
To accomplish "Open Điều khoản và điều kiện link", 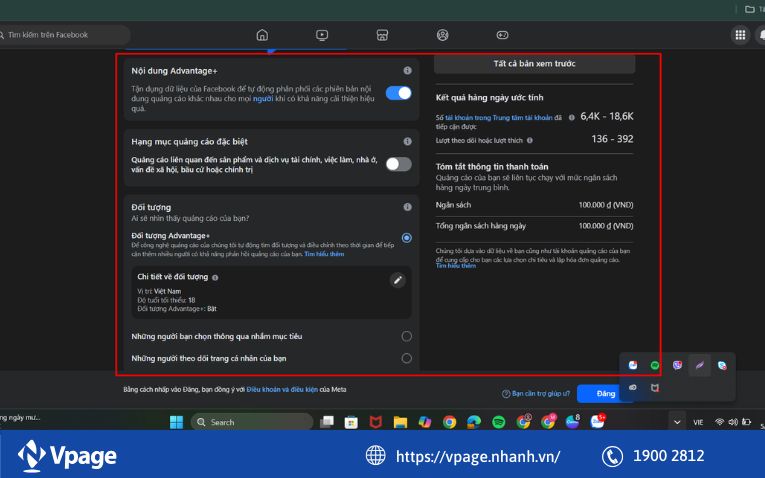I will (x=282, y=390).
